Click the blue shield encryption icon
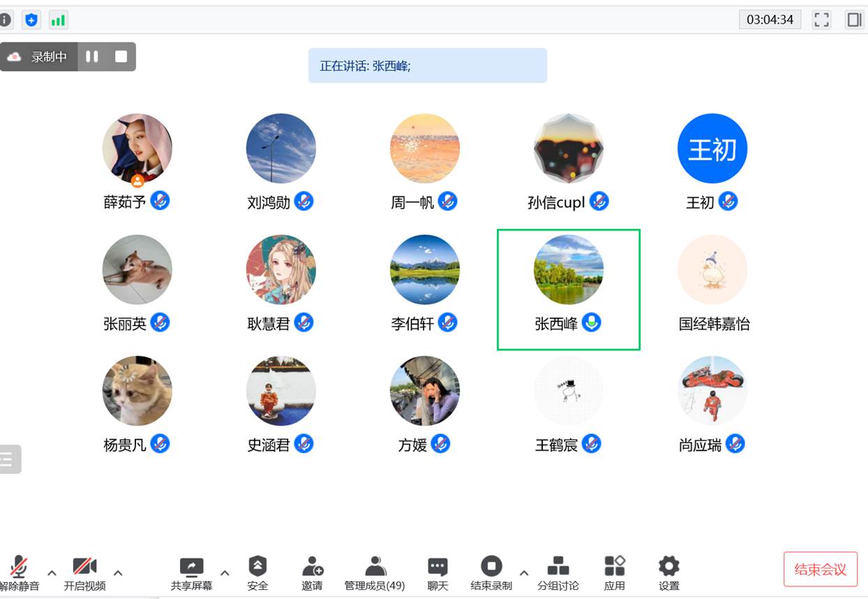Viewport: 868px width, 599px height. point(31,20)
